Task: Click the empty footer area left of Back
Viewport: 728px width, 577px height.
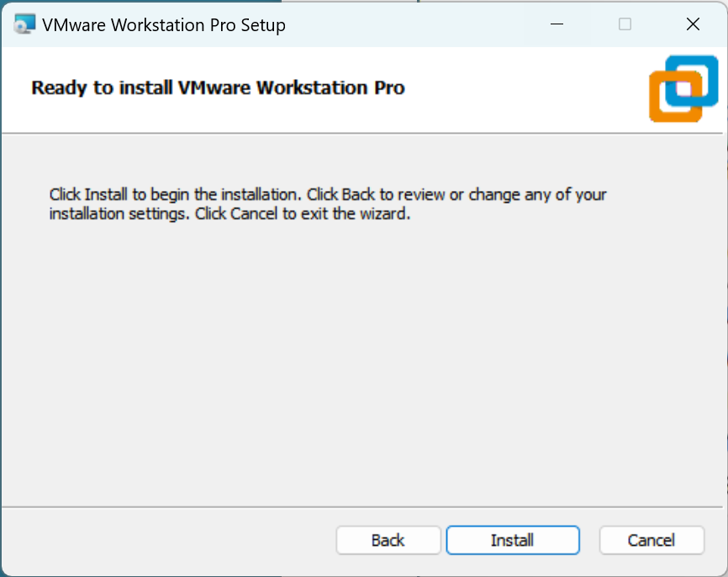Action: pos(168,540)
